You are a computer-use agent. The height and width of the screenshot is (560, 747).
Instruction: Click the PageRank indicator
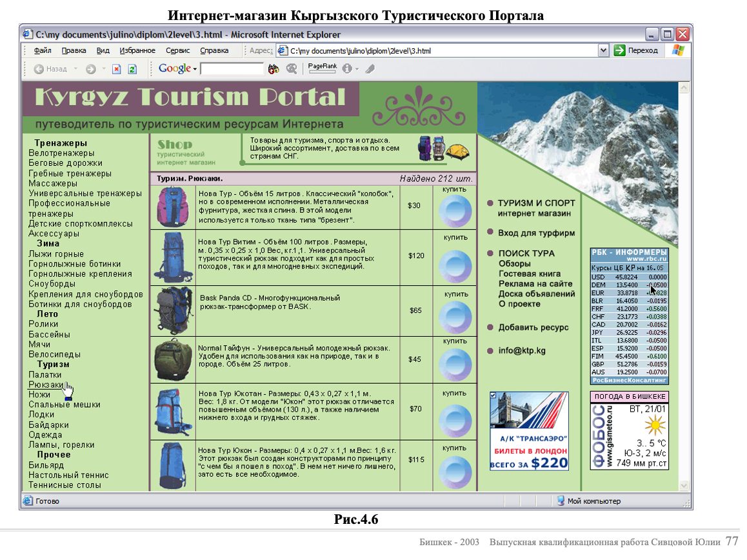pos(322,68)
